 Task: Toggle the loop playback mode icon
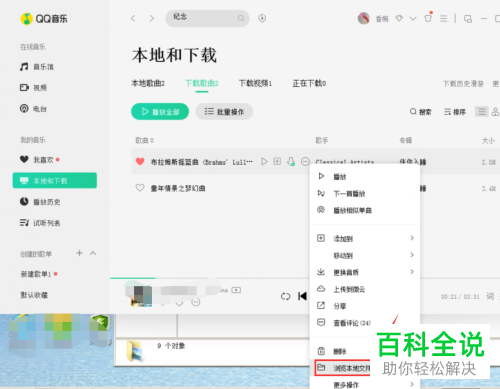tap(285, 296)
